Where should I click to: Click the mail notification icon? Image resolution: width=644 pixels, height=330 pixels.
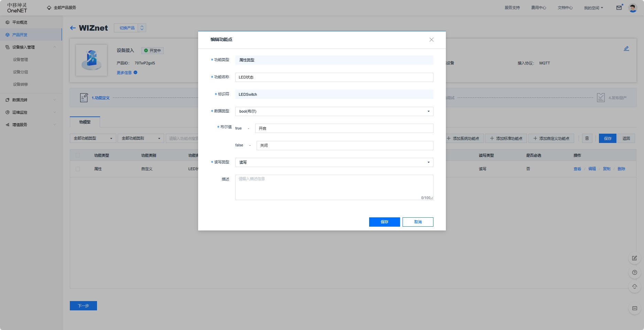click(x=619, y=8)
